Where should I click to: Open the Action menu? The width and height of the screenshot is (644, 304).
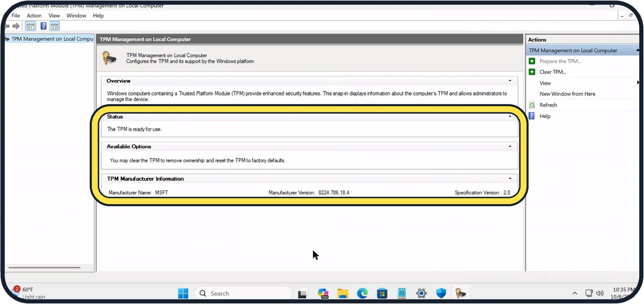click(34, 16)
